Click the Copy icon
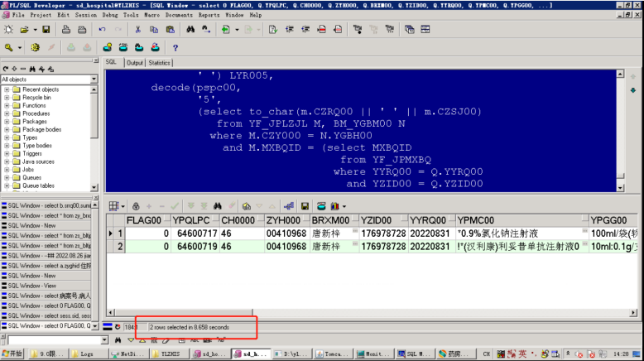Screen dimensions: 644x361 pos(154,29)
